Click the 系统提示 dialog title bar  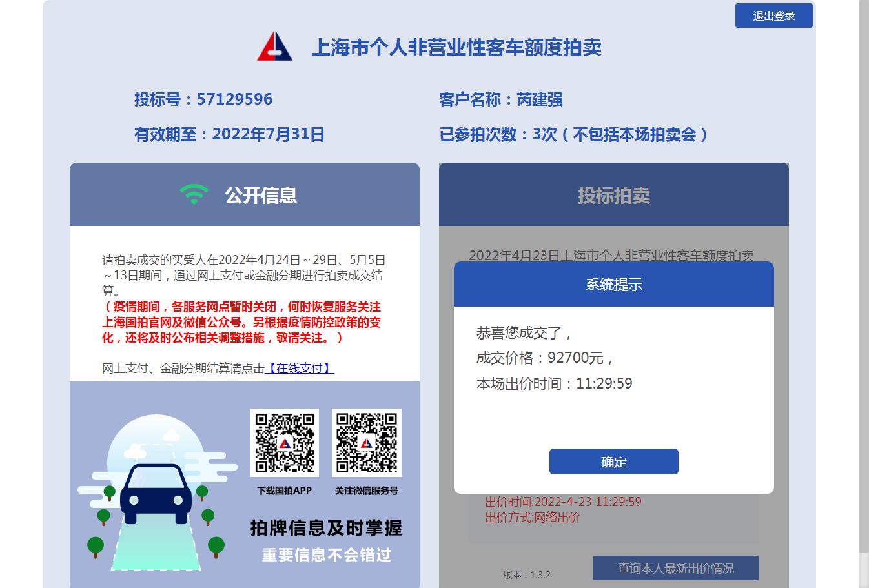tap(613, 284)
